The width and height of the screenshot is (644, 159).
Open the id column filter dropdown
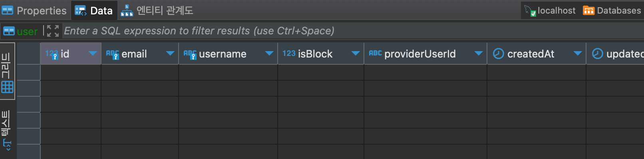coord(93,54)
